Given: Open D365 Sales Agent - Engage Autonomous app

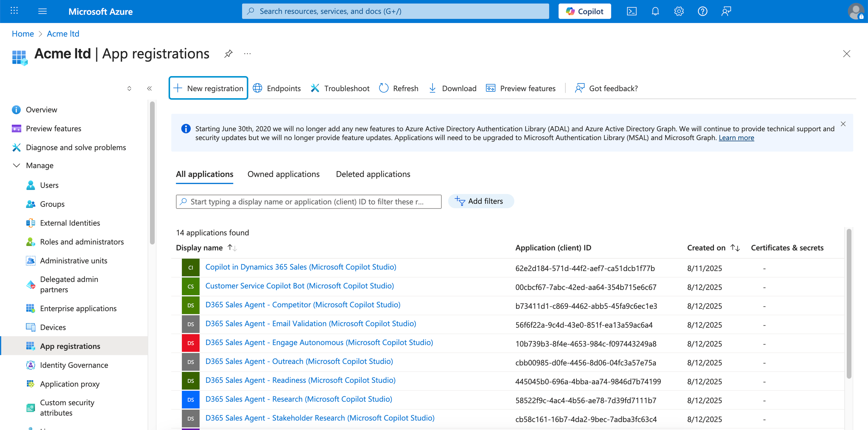Looking at the screenshot, I should click(319, 342).
